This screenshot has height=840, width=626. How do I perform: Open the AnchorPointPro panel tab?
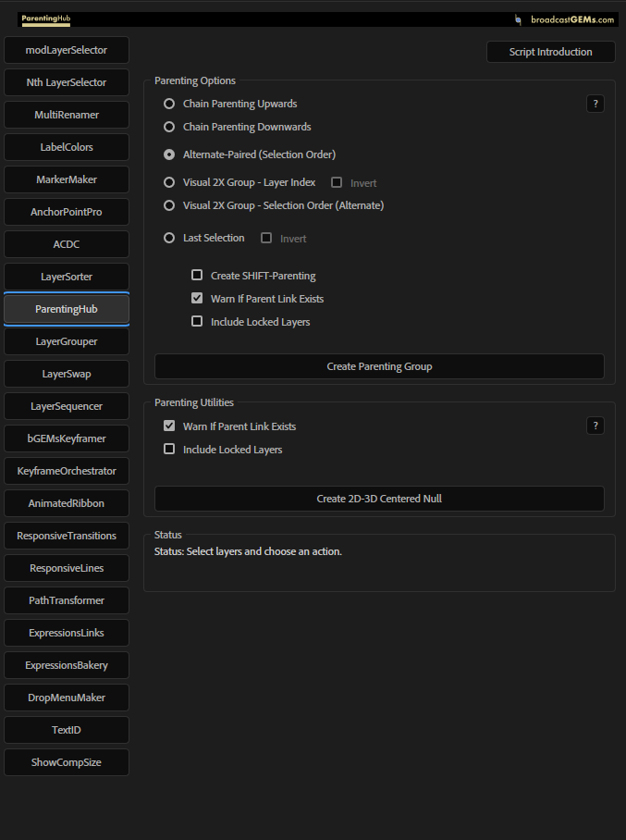[67, 212]
